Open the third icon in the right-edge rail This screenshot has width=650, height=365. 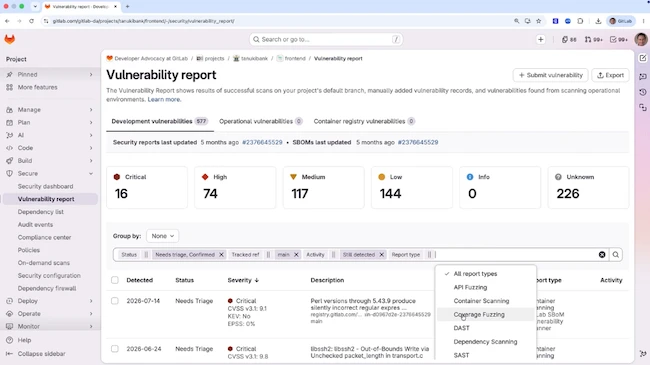(x=643, y=92)
